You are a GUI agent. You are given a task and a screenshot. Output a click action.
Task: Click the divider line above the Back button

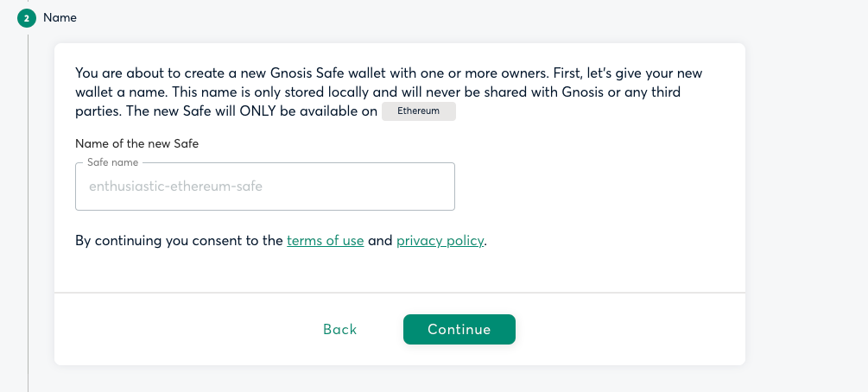coord(399,293)
